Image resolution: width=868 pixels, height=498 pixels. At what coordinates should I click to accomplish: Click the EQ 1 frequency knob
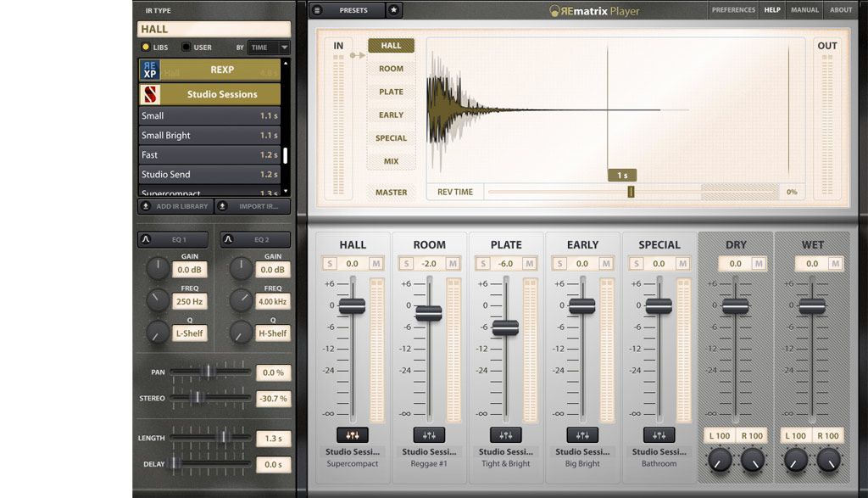click(x=158, y=300)
